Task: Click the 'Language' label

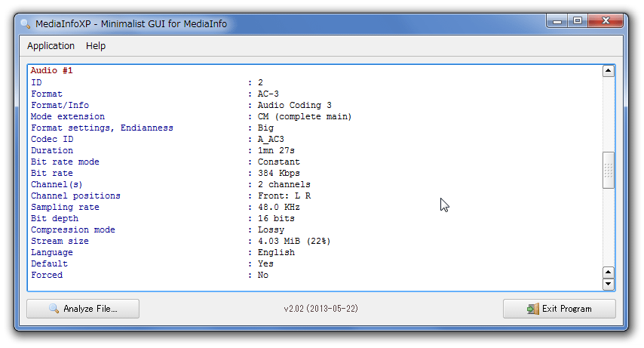Action: [52, 252]
